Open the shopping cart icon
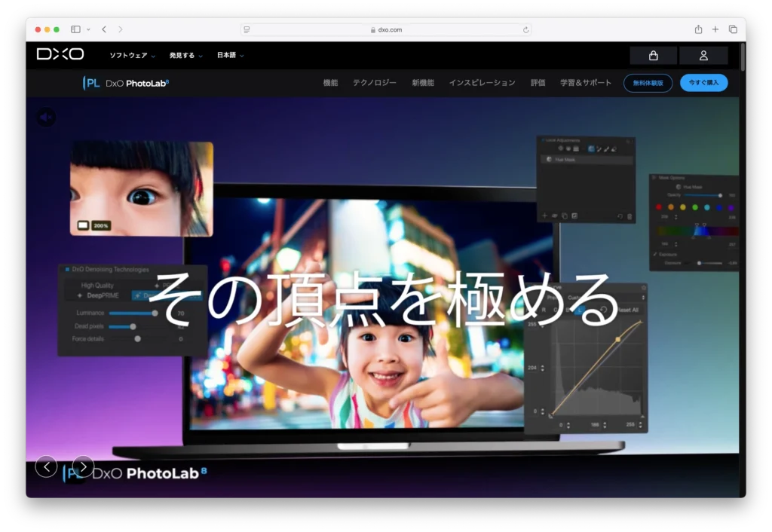Image resolution: width=772 pixels, height=532 pixels. [x=653, y=55]
